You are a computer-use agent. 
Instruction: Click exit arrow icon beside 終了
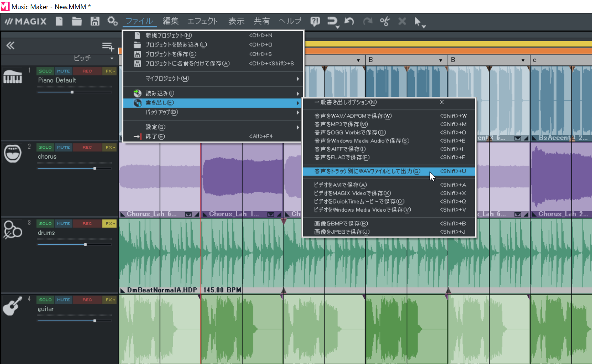pos(137,137)
